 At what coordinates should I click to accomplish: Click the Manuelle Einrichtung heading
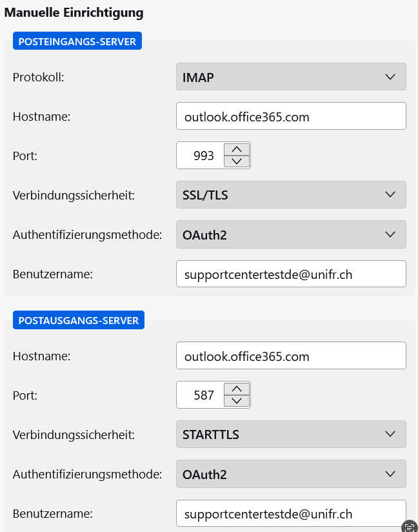(x=74, y=12)
